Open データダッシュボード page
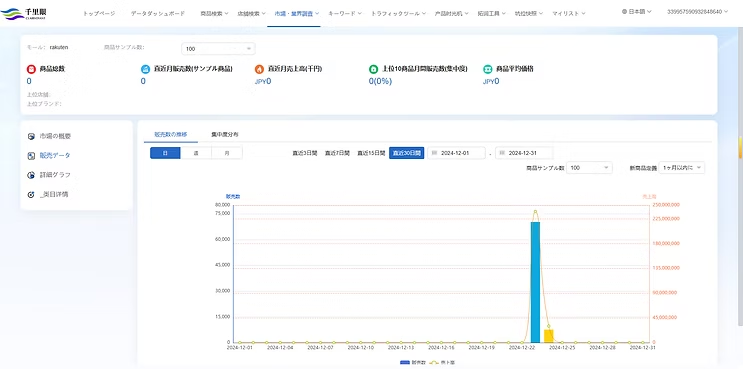 point(158,14)
